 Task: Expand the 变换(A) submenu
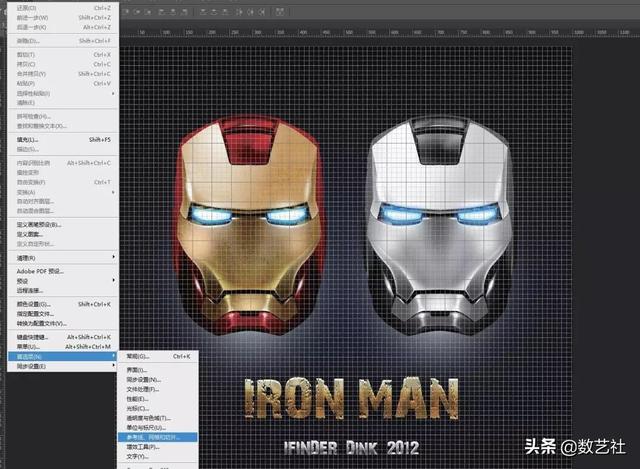tap(63, 192)
